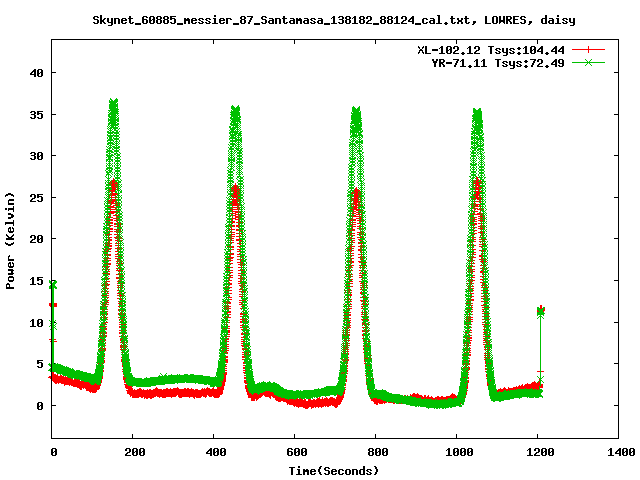Click the Power (Kelvin) axis label
Image resolution: width=640 pixels, height=480 pixels.
click(x=10, y=241)
